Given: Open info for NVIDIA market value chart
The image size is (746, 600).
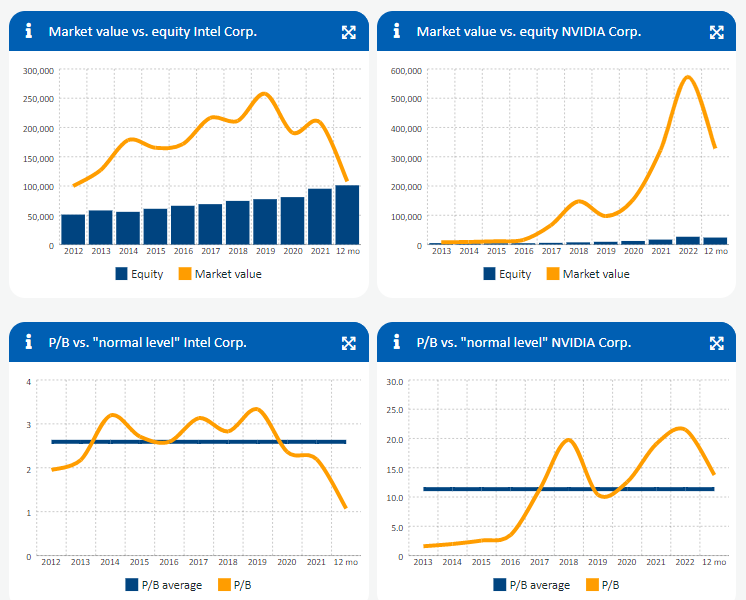Looking at the screenshot, I should click(396, 31).
